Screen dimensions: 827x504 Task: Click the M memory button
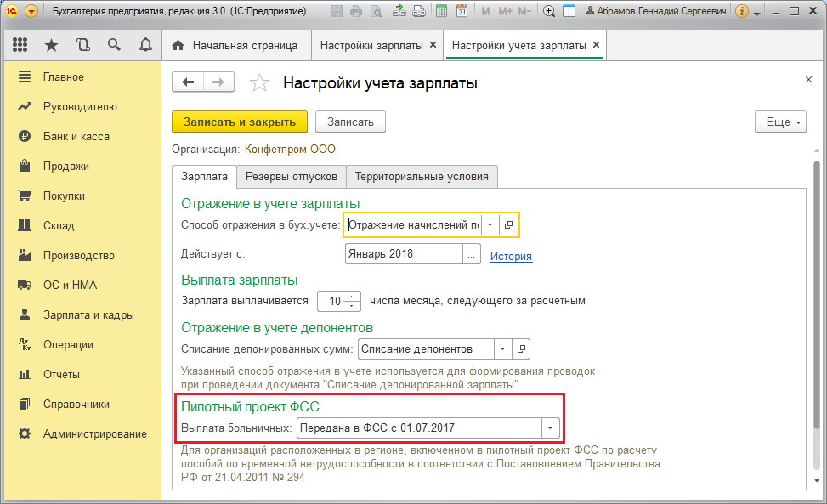point(485,11)
